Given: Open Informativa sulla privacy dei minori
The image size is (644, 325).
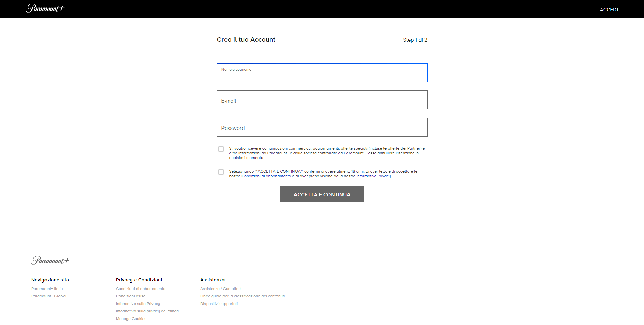Looking at the screenshot, I should (147, 311).
